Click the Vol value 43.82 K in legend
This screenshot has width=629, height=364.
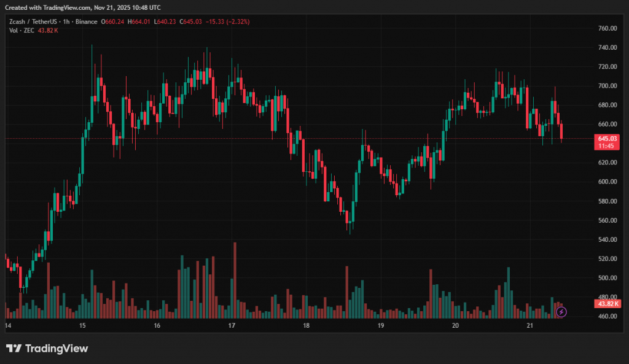click(48, 30)
